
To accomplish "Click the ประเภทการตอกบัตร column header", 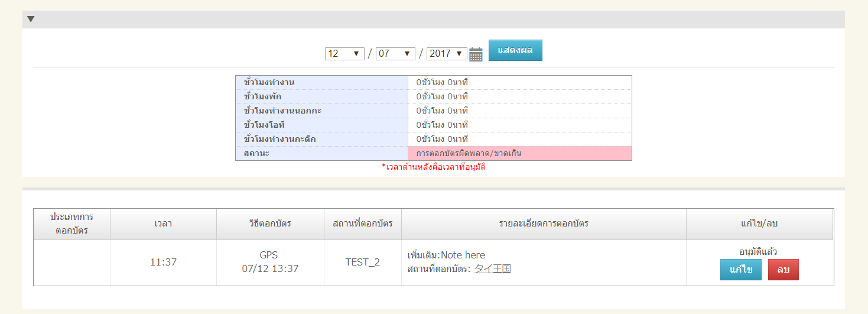I will [71, 224].
